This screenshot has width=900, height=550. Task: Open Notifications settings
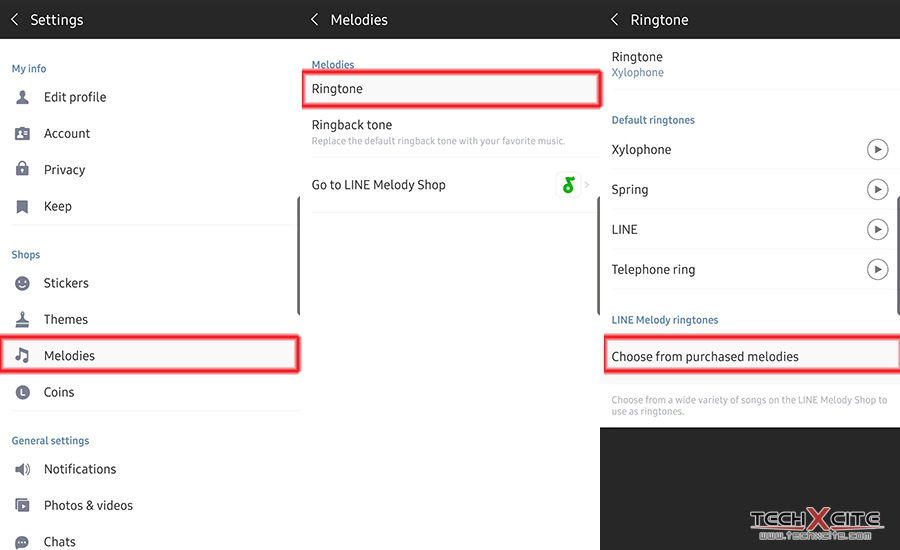coord(150,469)
